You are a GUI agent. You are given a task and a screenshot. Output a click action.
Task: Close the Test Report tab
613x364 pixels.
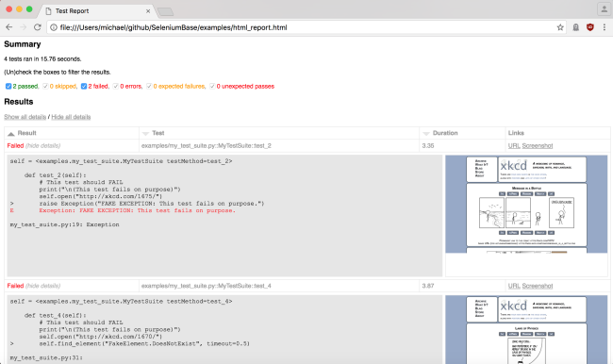click(148, 11)
